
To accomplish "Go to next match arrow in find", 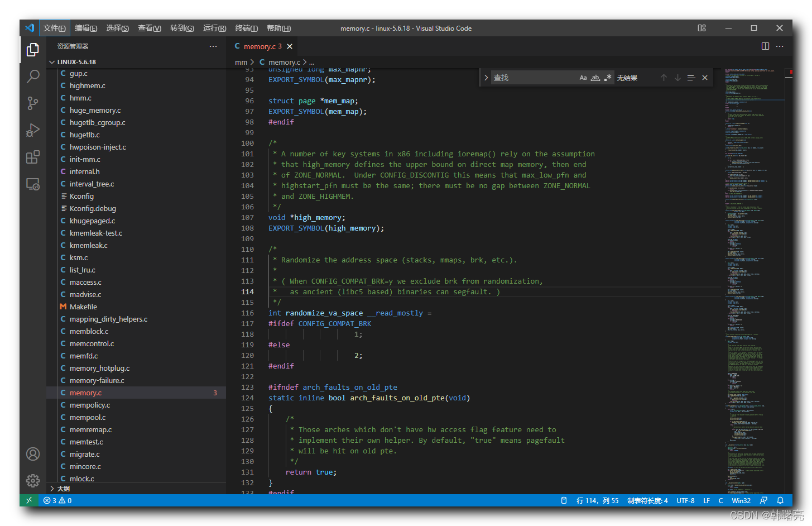I will pos(678,78).
